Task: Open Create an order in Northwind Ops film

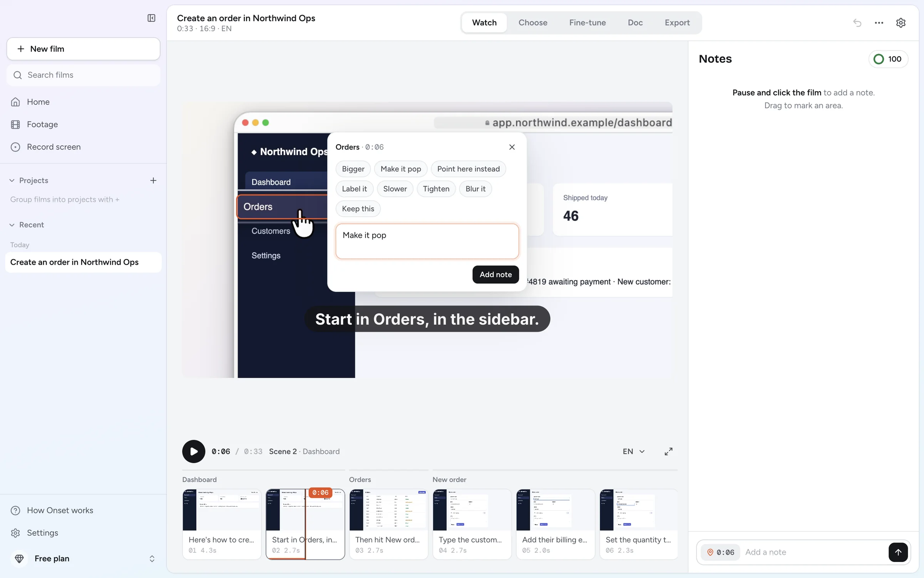Action: coord(83,262)
